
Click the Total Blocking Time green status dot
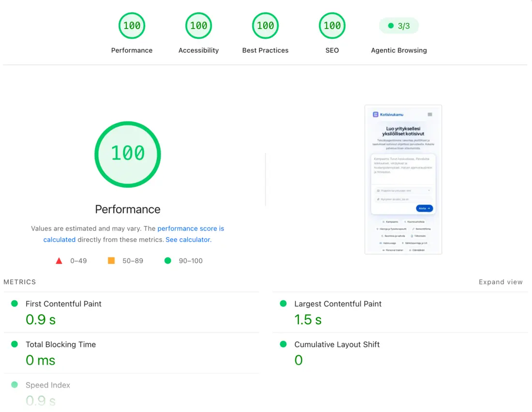click(x=14, y=344)
